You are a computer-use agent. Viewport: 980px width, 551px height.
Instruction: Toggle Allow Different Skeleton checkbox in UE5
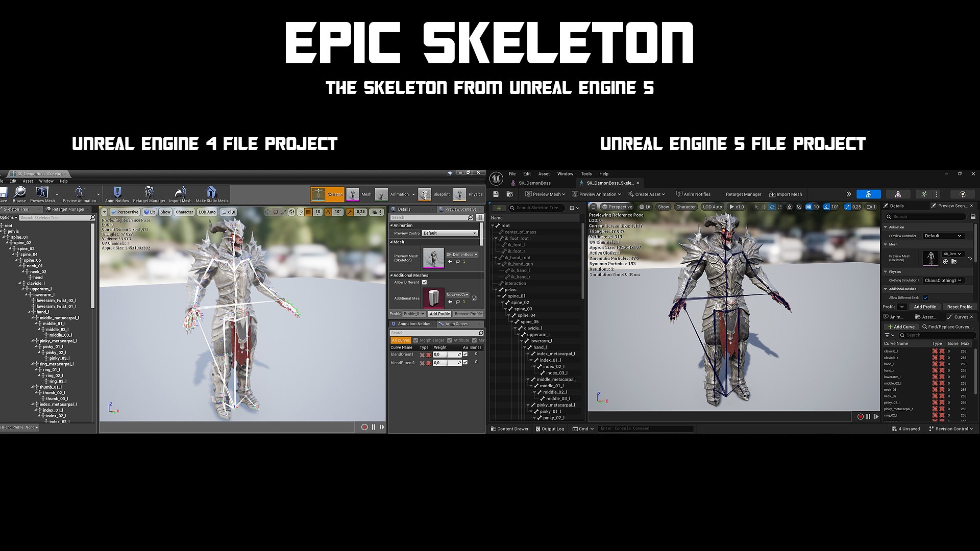pos(925,297)
